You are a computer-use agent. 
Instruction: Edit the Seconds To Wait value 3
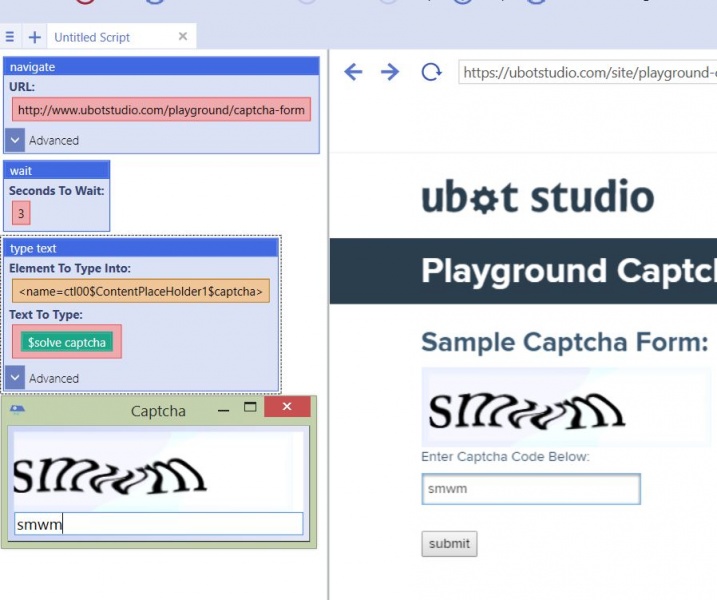point(21,213)
